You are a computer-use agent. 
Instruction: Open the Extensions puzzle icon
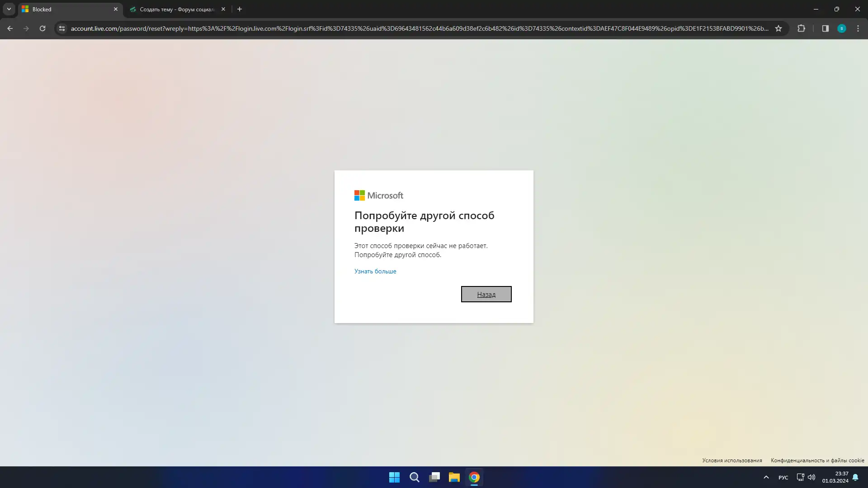pyautogui.click(x=801, y=28)
